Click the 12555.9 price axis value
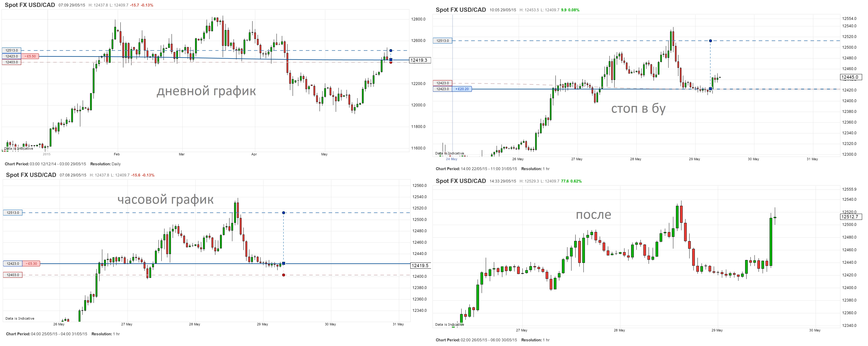This screenshot has height=346, width=868. click(849, 189)
